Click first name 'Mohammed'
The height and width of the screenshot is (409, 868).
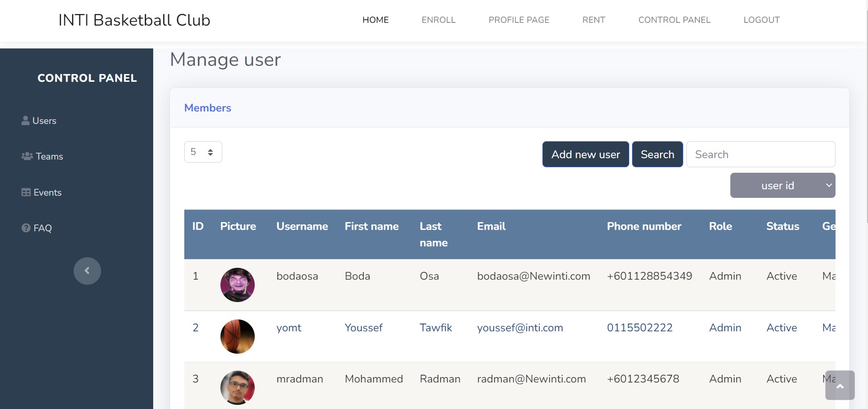coord(374,379)
